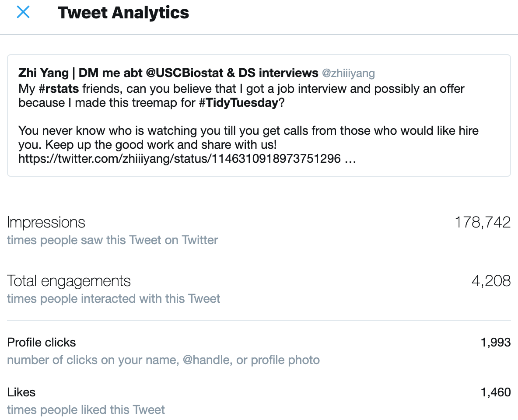Viewport: 518px width, 420px height.
Task: Click 'times people liked this Tweet' text
Action: coord(86,410)
